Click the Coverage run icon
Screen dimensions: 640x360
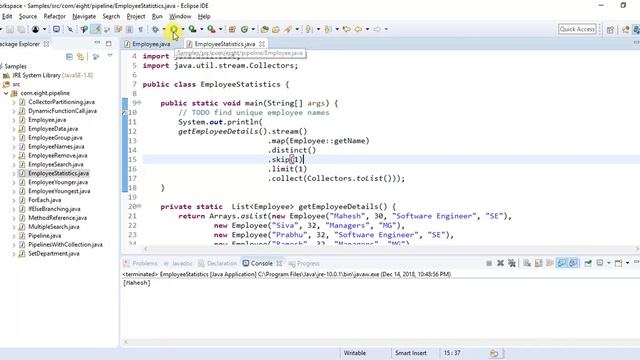coord(192,29)
